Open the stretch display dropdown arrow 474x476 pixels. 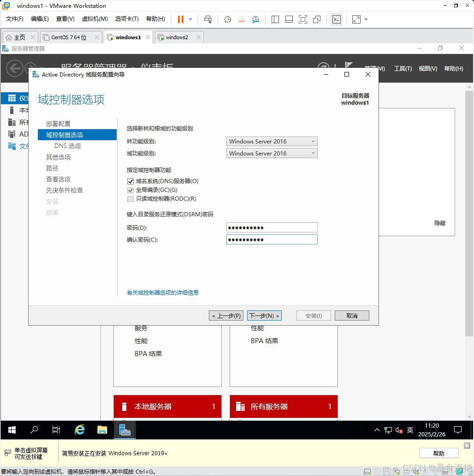pos(366,19)
